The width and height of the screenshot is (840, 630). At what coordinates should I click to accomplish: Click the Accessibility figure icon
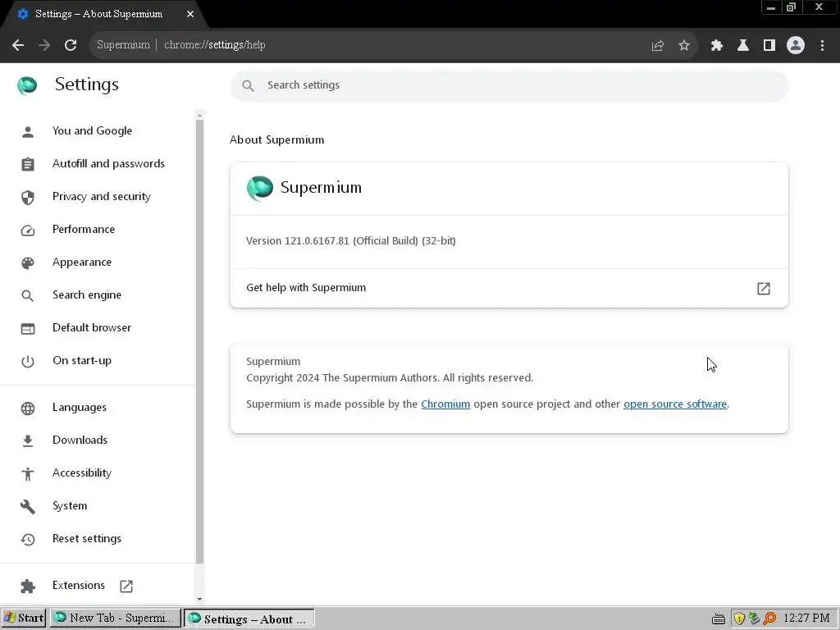pos(28,473)
